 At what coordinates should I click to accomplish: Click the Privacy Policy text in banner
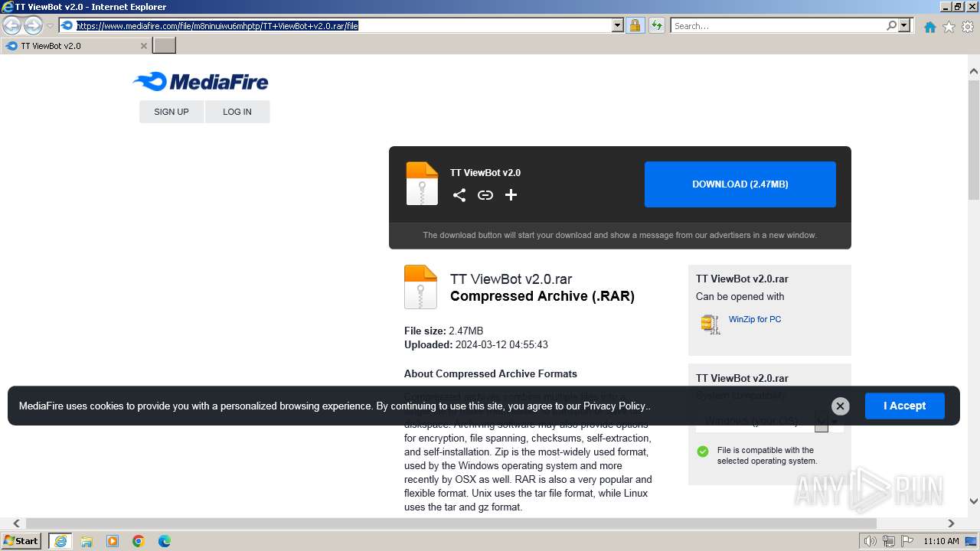point(615,406)
